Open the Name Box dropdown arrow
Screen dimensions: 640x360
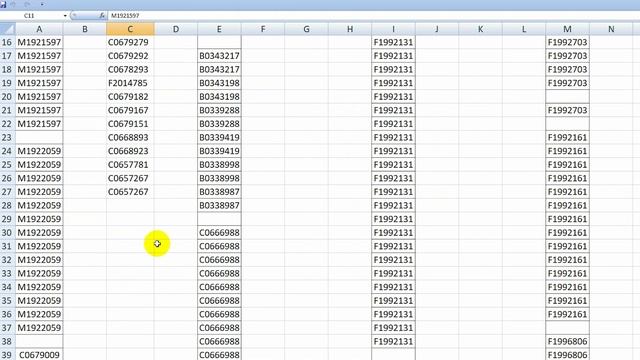[x=65, y=16]
